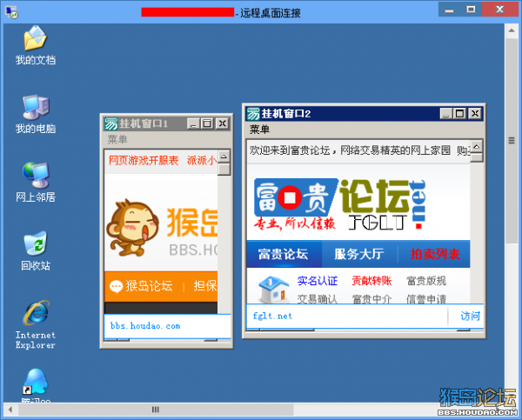
Task: Click the 访问 button in 挂机窗口2
Action: pyautogui.click(x=470, y=316)
